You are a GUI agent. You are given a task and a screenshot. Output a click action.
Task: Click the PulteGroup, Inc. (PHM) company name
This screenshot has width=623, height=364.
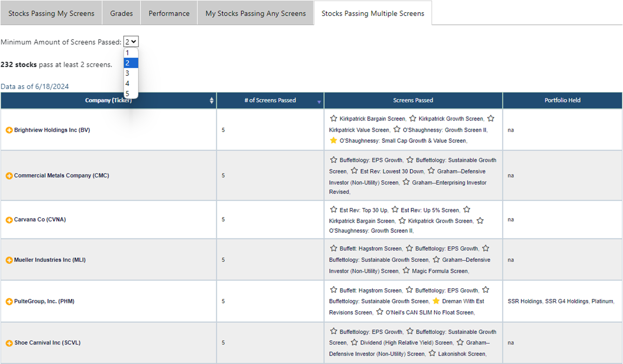45,301
